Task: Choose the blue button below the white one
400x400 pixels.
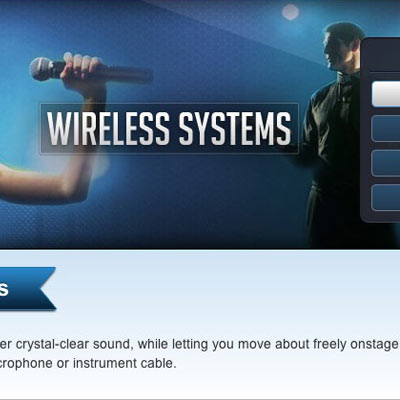Action: coord(386,129)
